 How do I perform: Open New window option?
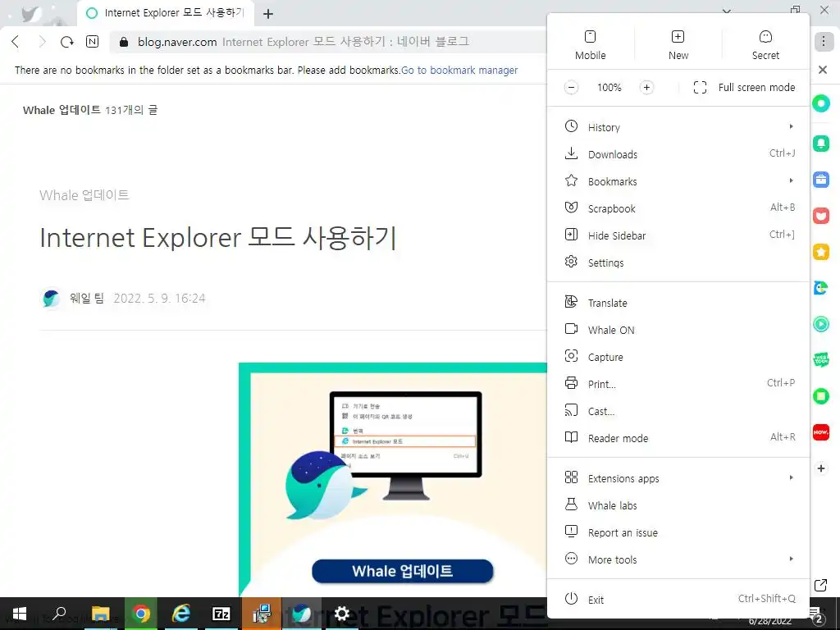(x=678, y=45)
